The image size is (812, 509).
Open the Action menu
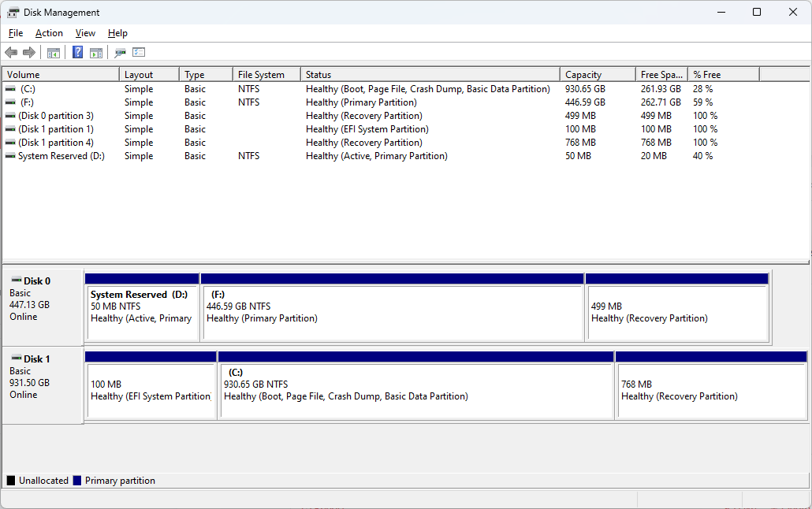click(49, 33)
